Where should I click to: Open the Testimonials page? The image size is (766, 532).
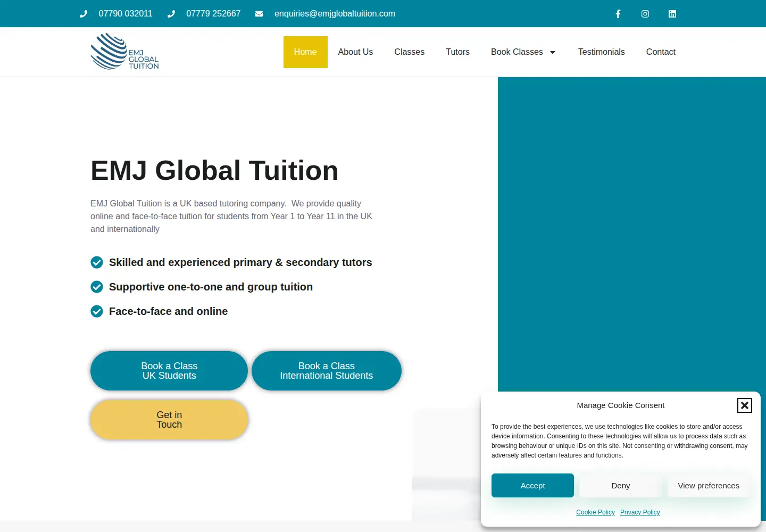pyautogui.click(x=601, y=52)
